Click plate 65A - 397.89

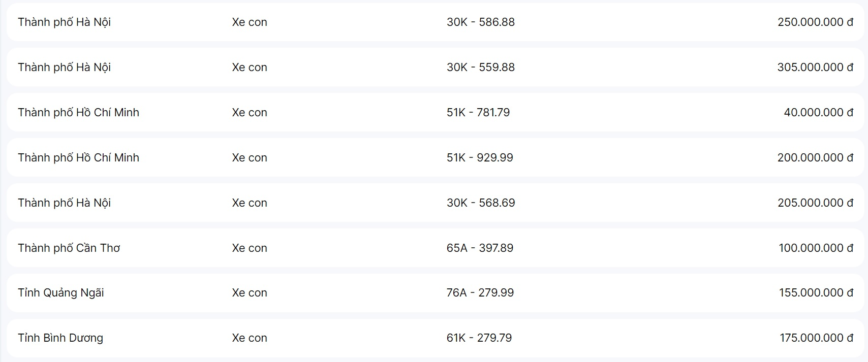pos(480,248)
